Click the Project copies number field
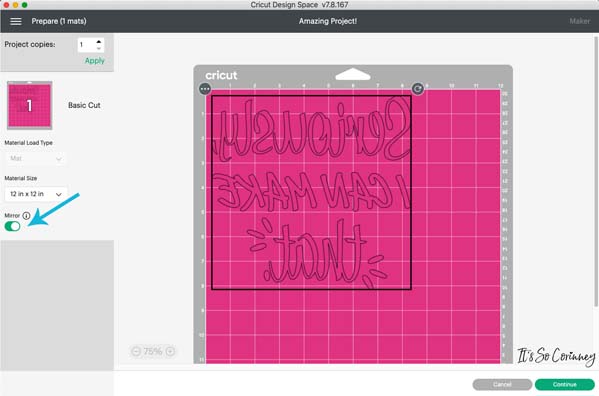Viewport: 599px width, 396px height. [86, 45]
